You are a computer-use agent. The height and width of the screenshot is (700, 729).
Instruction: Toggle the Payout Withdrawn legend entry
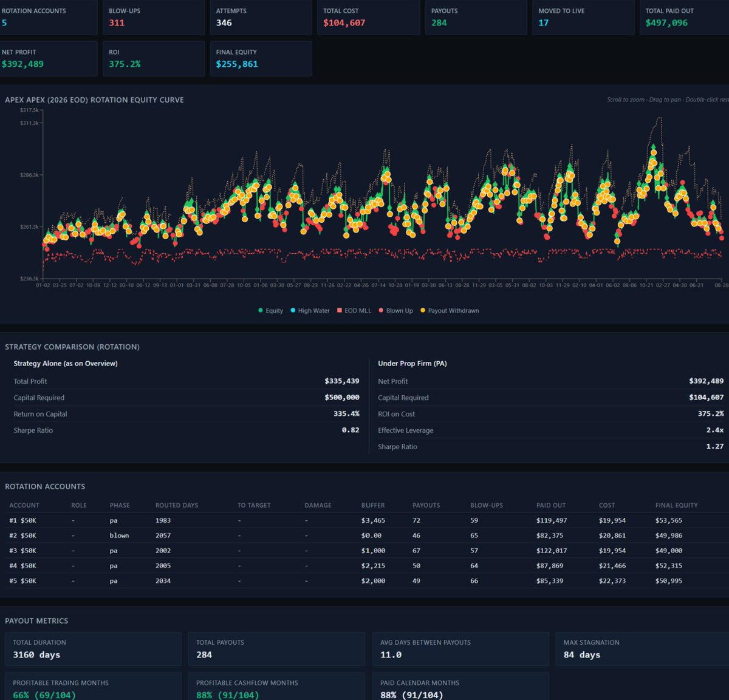coord(449,310)
